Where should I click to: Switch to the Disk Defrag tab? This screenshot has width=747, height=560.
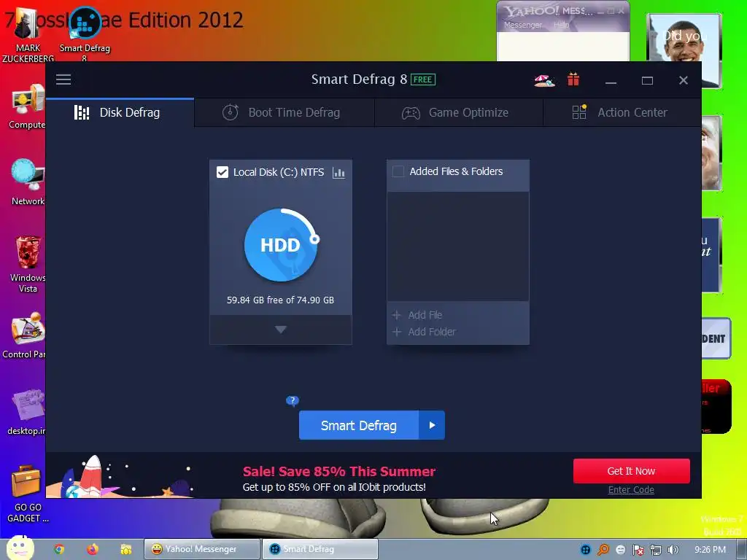point(120,112)
